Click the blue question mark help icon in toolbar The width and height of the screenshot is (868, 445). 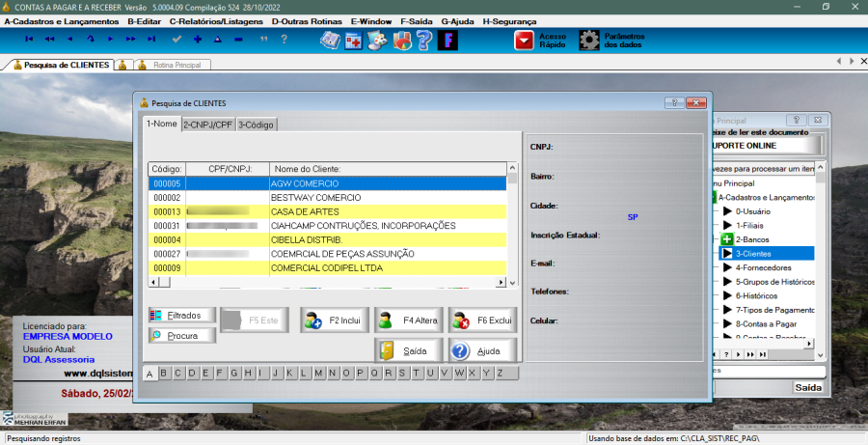[424, 41]
